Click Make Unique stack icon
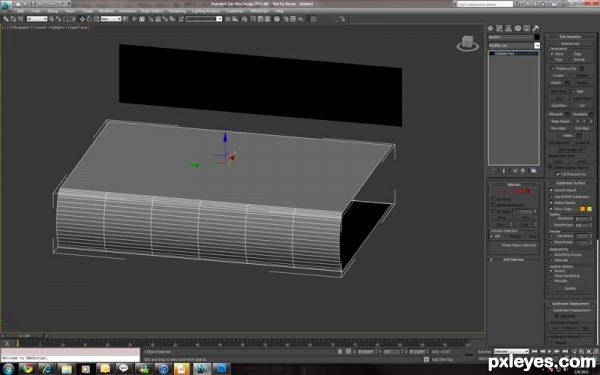This screenshot has width=600, height=375. coord(515,171)
